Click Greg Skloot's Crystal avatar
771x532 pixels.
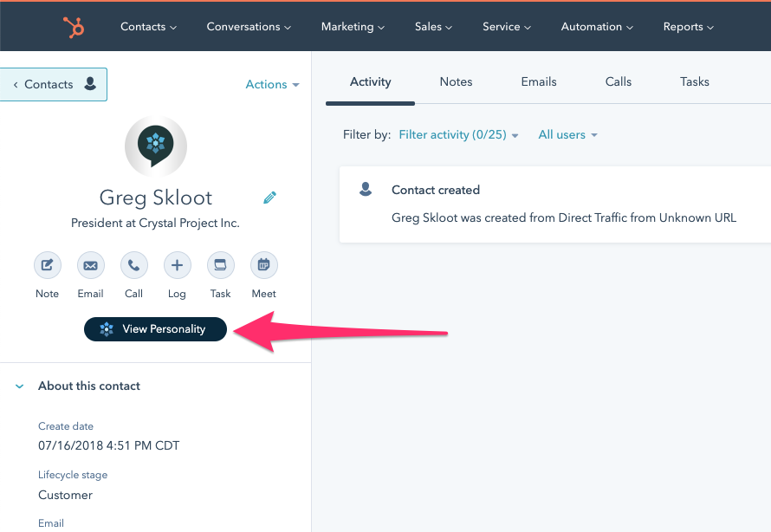156,146
